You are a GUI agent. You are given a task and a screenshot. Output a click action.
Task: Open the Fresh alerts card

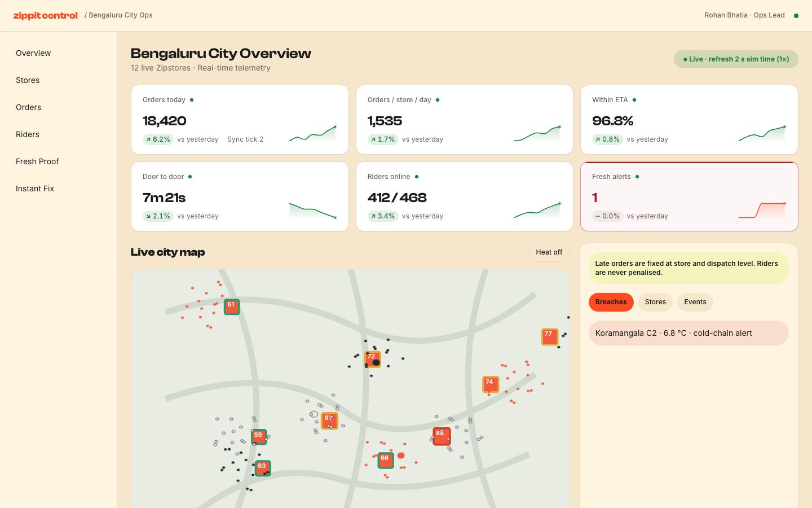point(689,196)
